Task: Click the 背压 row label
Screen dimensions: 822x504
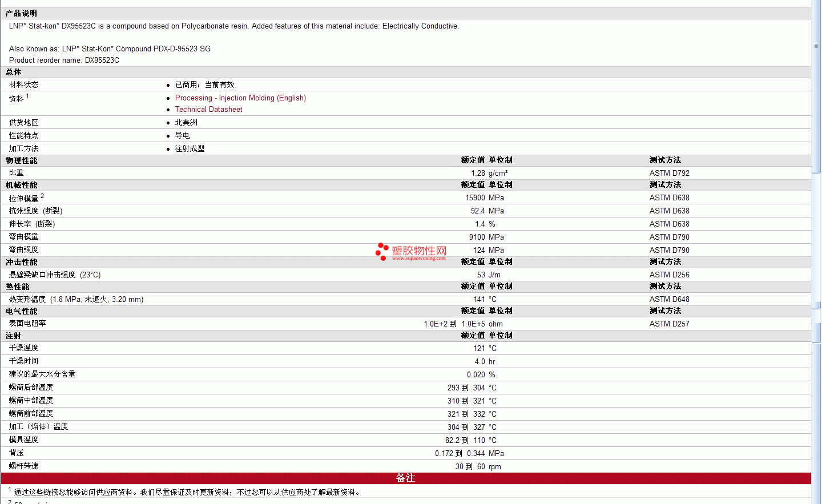Action: click(17, 453)
